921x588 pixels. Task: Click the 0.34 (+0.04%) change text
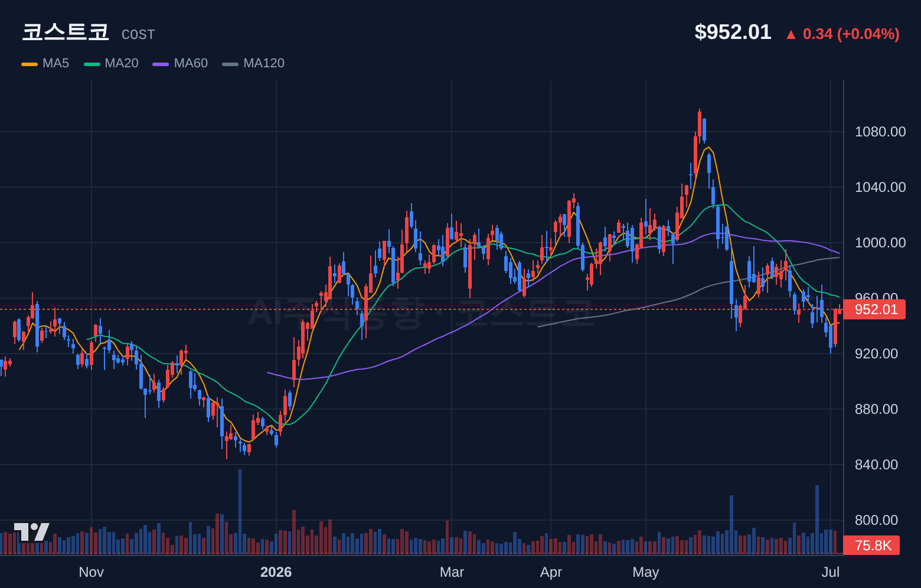851,34
